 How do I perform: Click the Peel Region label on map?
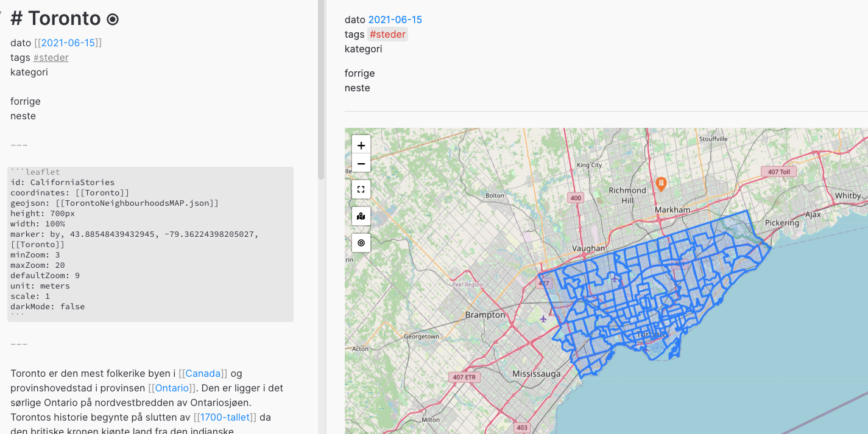pyautogui.click(x=467, y=284)
